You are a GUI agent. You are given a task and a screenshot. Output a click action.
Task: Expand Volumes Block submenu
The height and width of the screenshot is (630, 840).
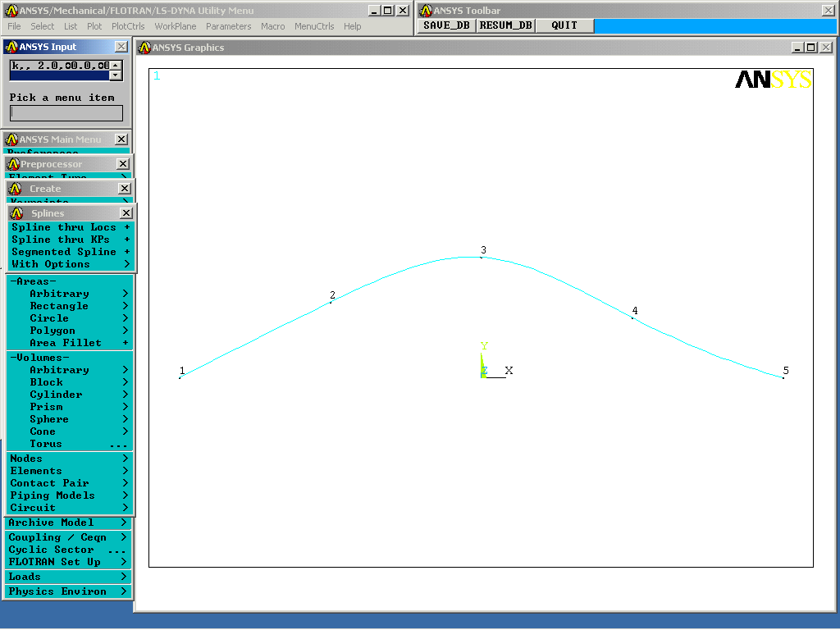coord(70,382)
